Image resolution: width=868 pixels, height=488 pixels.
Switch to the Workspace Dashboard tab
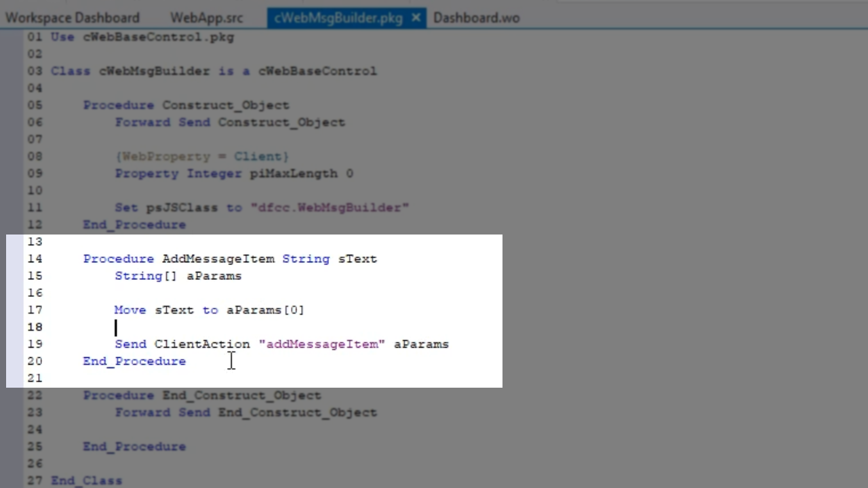pyautogui.click(x=72, y=18)
